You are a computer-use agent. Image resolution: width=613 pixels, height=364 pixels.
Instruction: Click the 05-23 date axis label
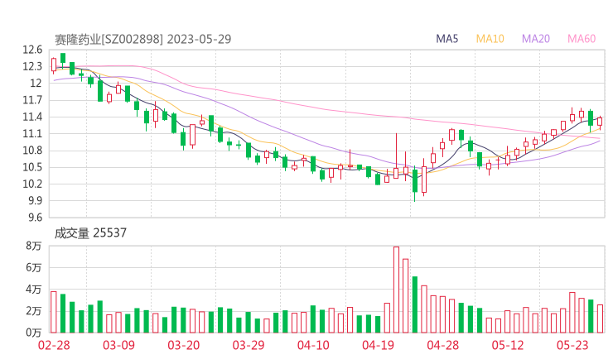[572, 345]
